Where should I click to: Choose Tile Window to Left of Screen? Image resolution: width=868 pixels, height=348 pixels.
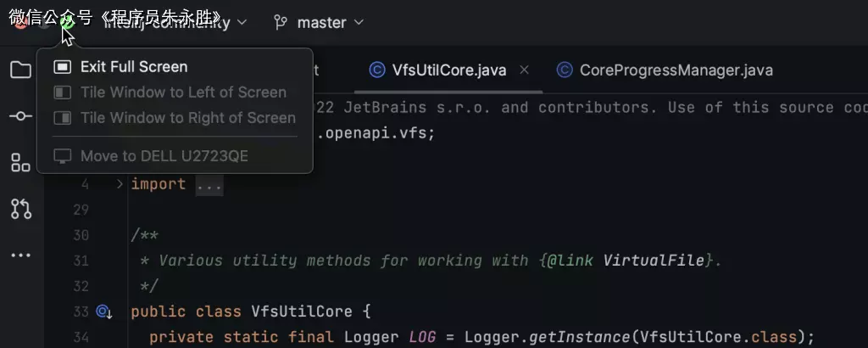[x=183, y=93]
